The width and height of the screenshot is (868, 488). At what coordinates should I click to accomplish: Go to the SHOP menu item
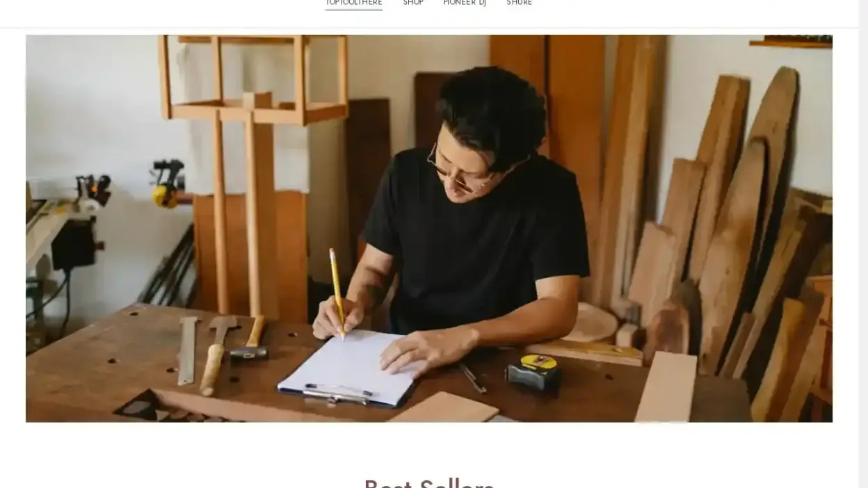413,3
